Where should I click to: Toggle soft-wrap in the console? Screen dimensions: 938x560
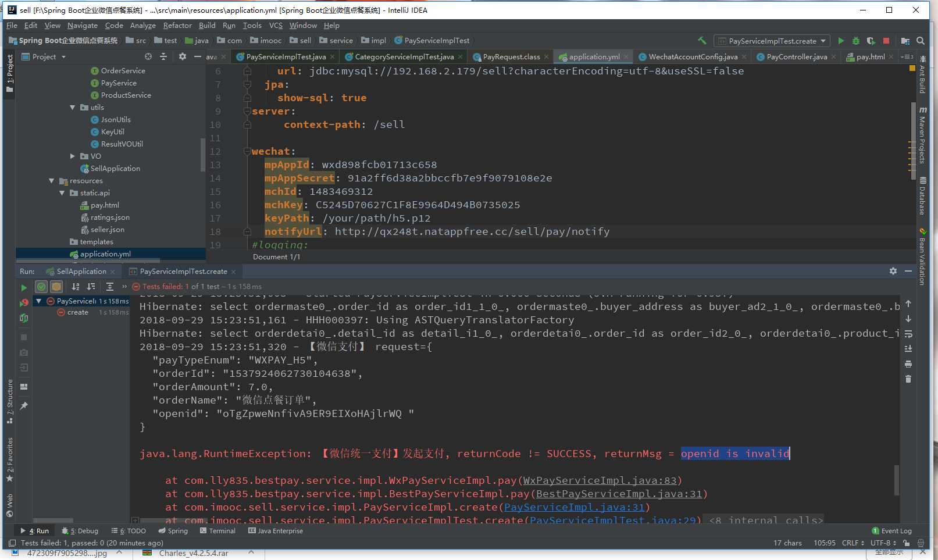[x=908, y=334]
